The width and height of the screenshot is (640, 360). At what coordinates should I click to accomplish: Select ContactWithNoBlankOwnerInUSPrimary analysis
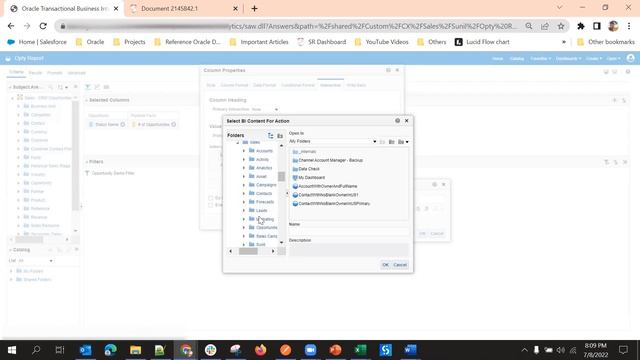click(x=331, y=203)
